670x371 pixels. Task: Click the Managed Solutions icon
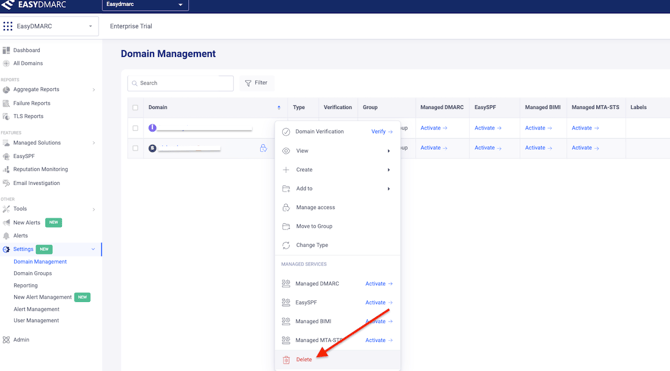pos(6,143)
